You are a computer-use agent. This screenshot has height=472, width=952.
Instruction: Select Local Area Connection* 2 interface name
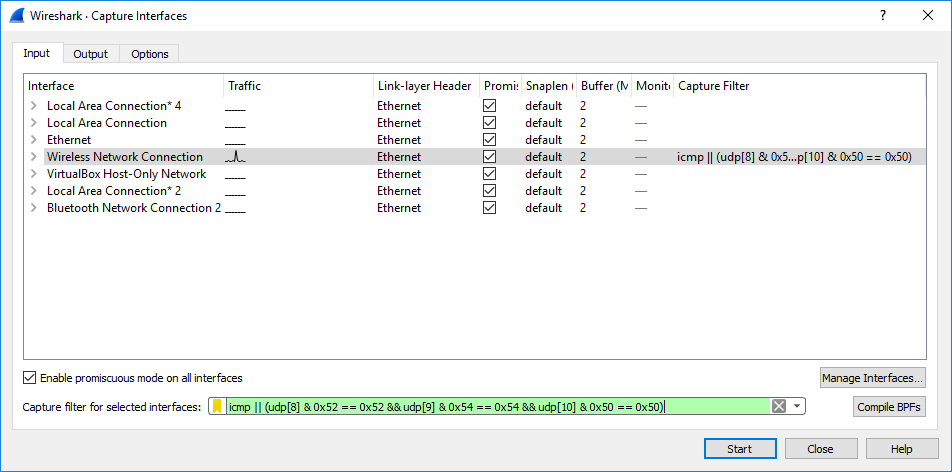click(x=114, y=191)
